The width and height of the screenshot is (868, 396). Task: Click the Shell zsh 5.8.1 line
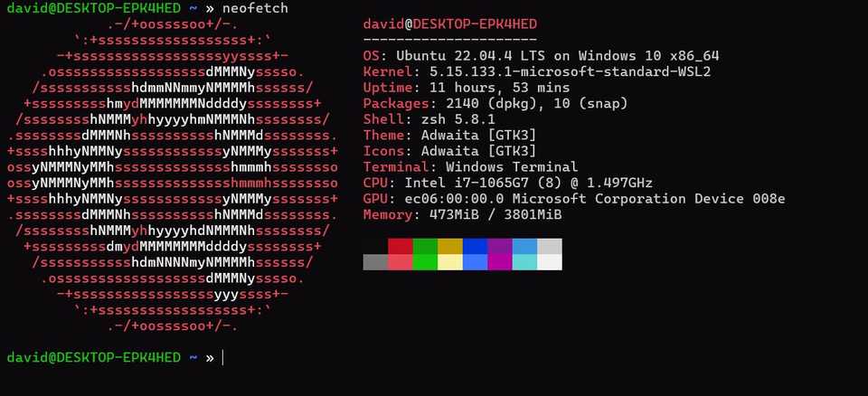429,119
